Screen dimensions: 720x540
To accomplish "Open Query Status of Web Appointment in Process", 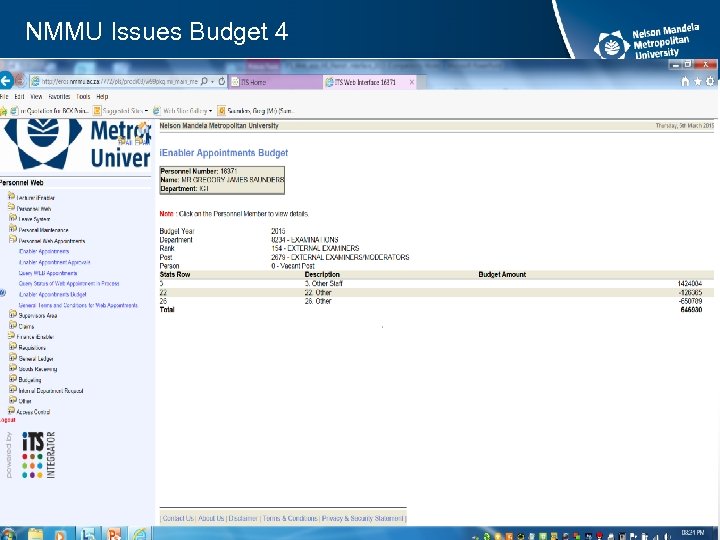I will [x=69, y=284].
